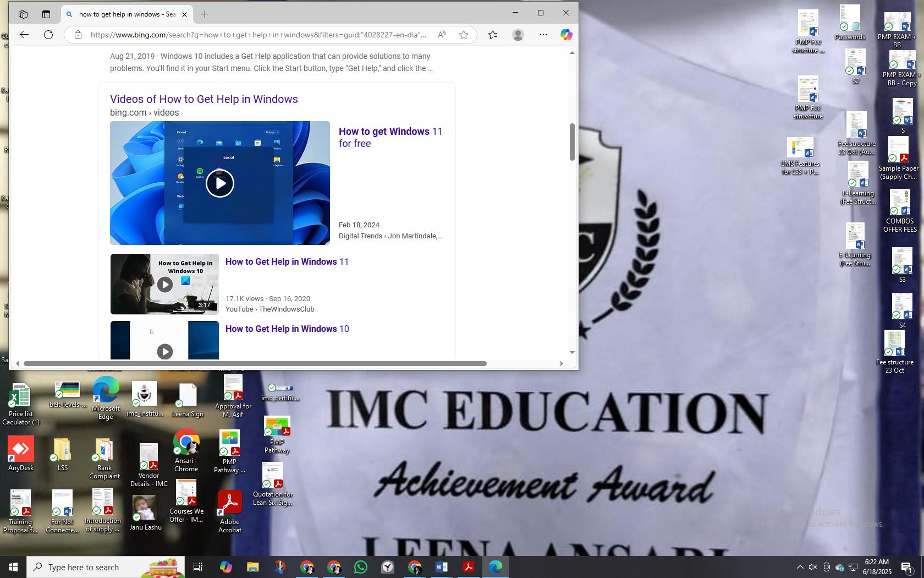
Task: Click the clock showing 6:22 AM
Action: 877,567
